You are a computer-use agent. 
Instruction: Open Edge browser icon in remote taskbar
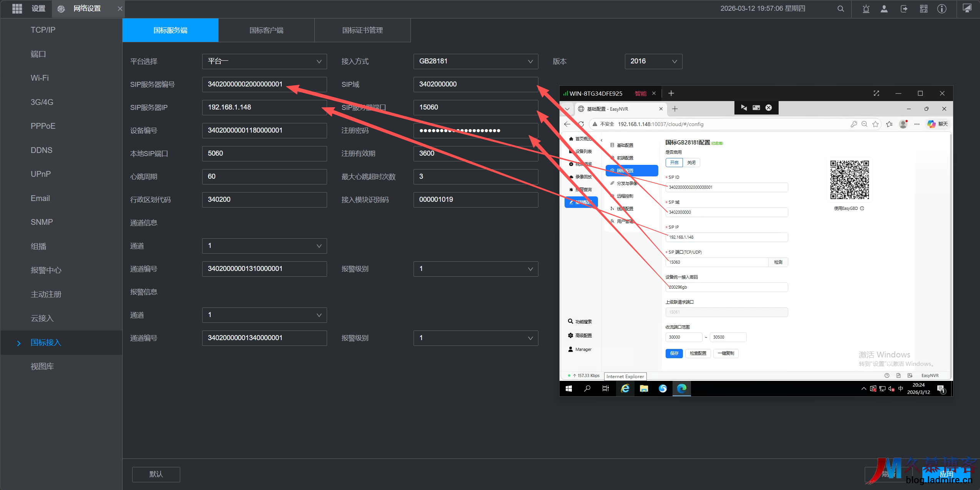[681, 389]
